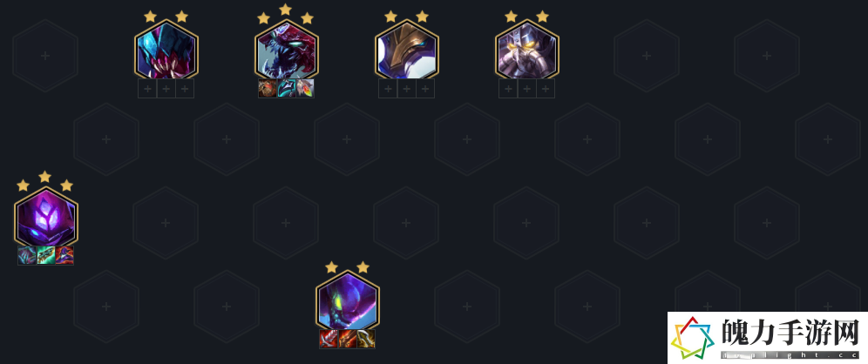
Task: Add middle item to the gold-helmeted champion
Action: pyautogui.click(x=407, y=89)
